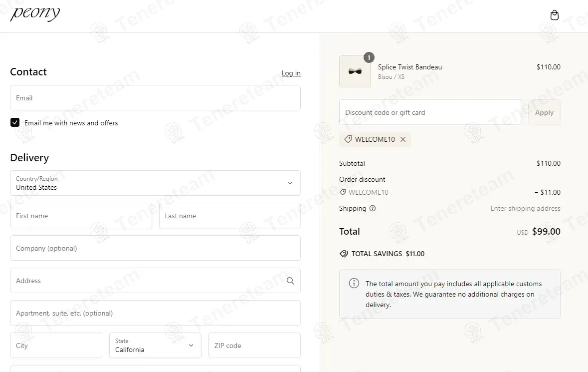
Task: Focus the Email input field
Action: [x=155, y=97]
